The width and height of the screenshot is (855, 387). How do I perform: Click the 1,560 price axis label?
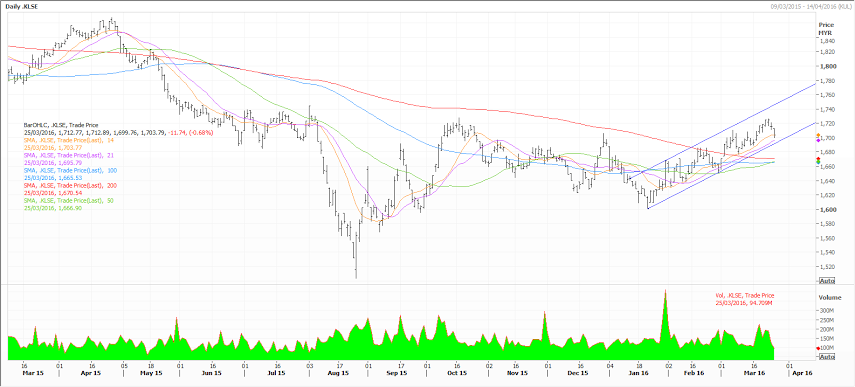pos(828,238)
